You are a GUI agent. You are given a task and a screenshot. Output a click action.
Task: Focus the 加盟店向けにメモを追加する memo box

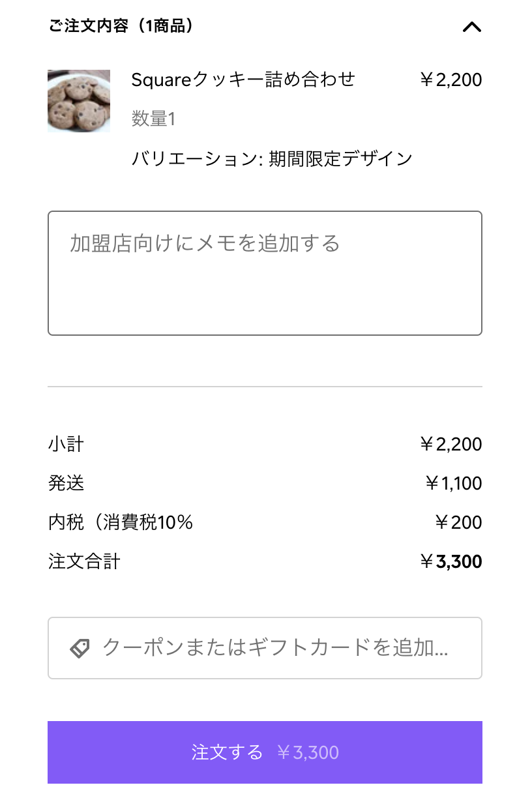(x=265, y=273)
